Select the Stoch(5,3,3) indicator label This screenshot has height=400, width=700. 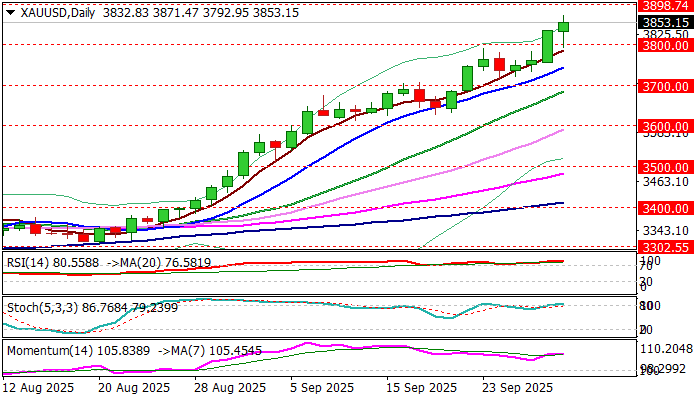coord(42,308)
